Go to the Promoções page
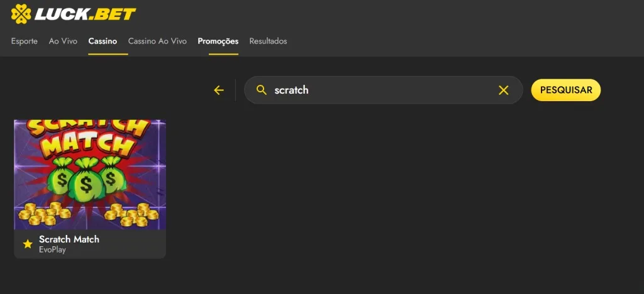The height and width of the screenshot is (294, 644). point(218,41)
